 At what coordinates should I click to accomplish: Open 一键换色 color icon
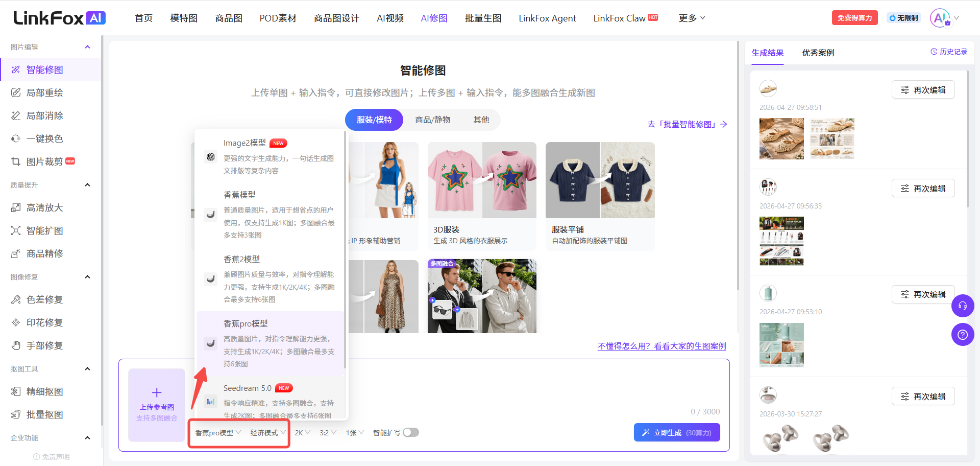pos(16,138)
